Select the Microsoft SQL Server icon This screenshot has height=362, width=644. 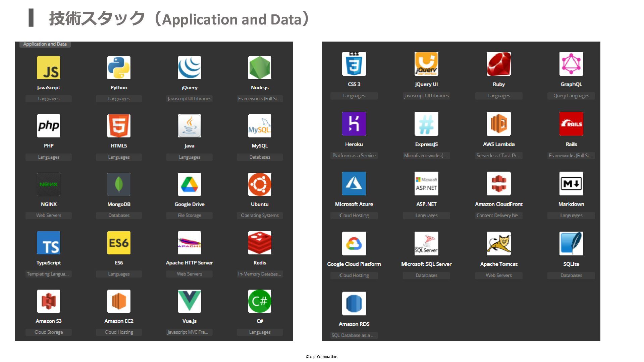pos(426,243)
